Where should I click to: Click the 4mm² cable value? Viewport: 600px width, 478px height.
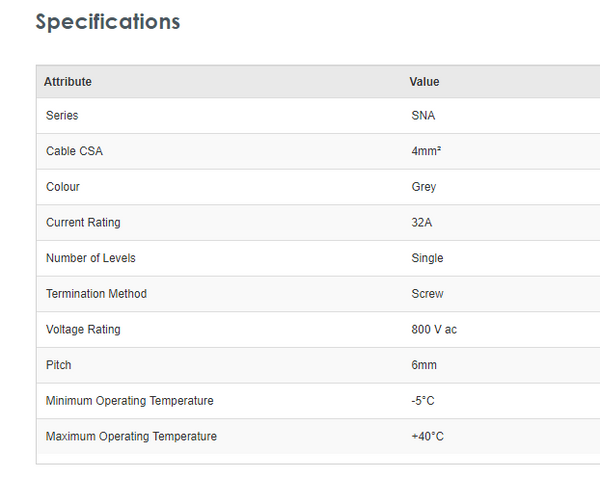coord(426,152)
